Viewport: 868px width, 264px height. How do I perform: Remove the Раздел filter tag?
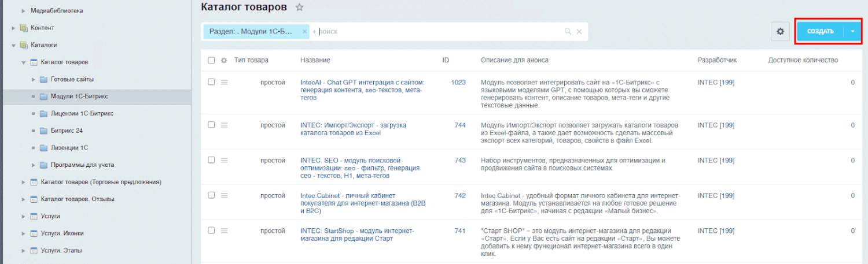pyautogui.click(x=305, y=31)
